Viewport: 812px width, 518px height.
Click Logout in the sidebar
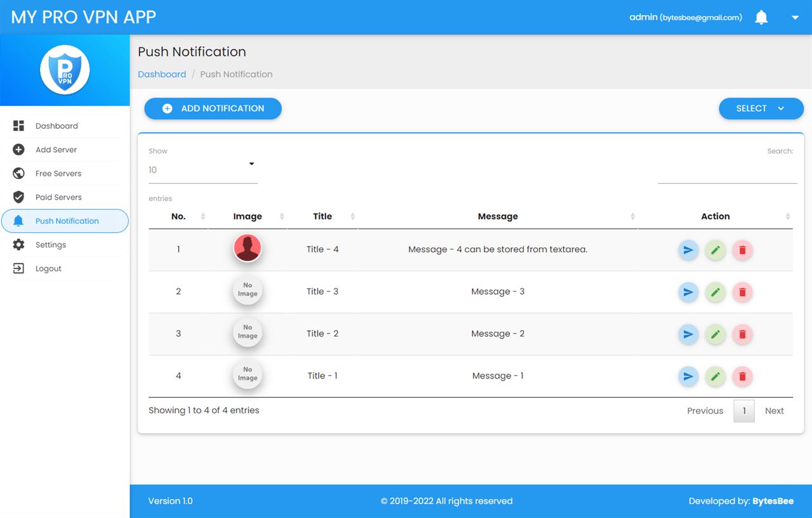pos(65,268)
